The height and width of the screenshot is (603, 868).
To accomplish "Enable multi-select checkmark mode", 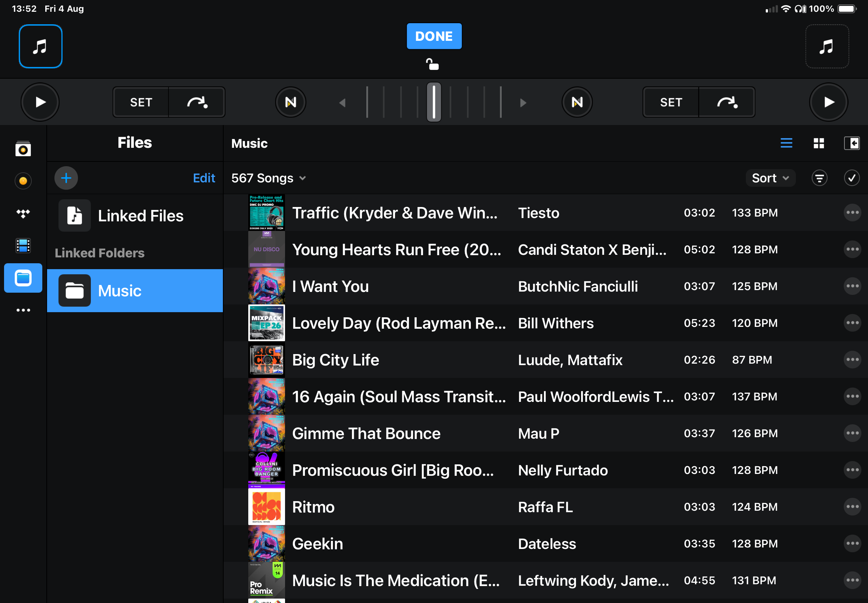I will [851, 178].
